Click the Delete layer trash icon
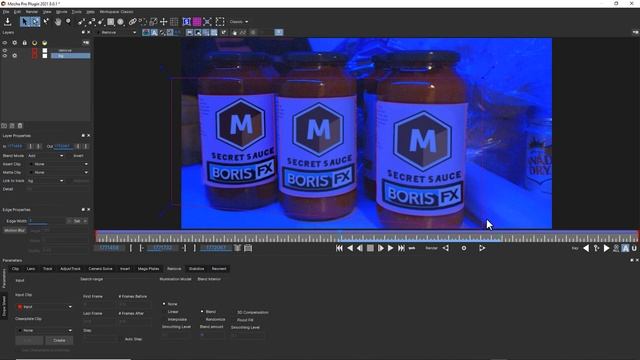 tap(20, 126)
